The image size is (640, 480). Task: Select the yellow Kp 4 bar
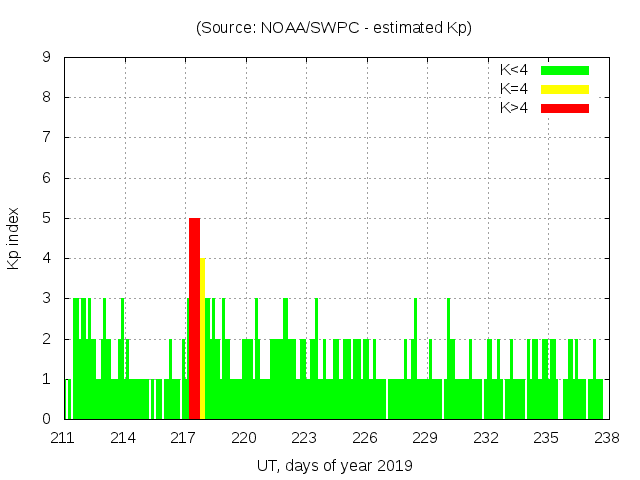pos(203,338)
